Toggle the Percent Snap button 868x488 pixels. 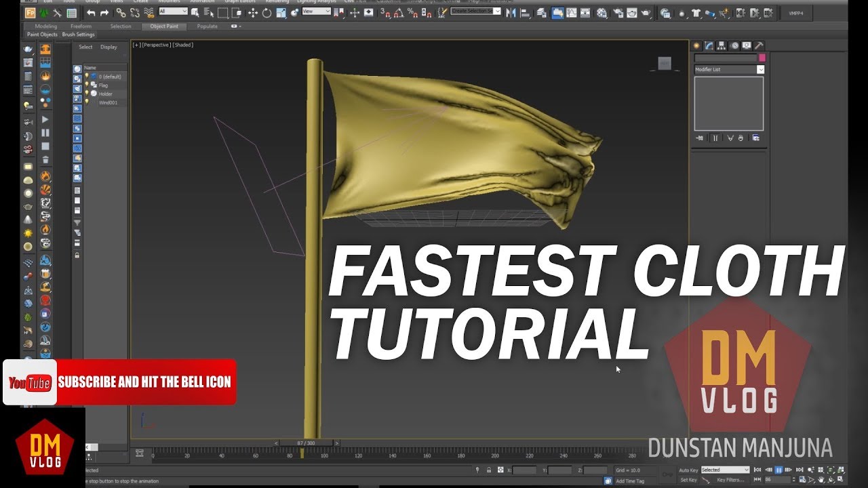pos(412,13)
